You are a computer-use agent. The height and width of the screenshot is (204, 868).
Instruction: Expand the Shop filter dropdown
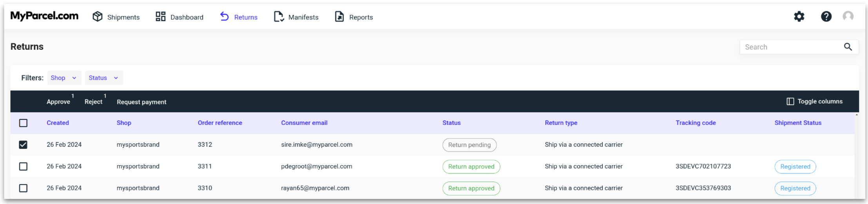[x=64, y=78]
